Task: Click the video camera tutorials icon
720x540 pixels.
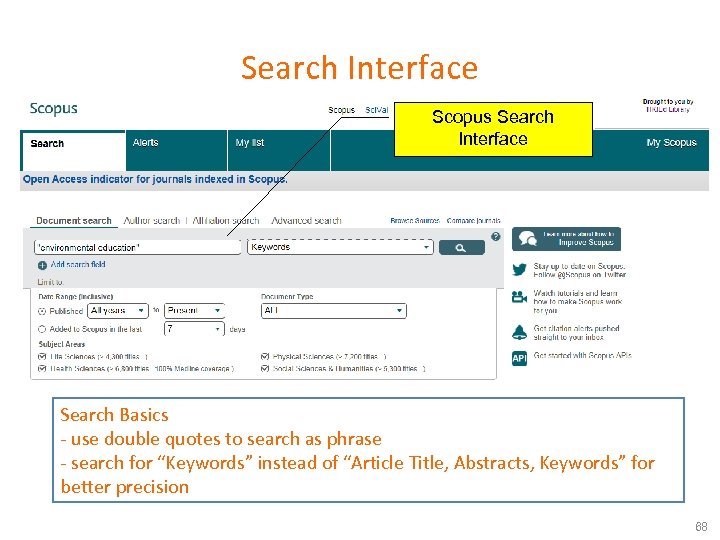Action: coord(519,297)
